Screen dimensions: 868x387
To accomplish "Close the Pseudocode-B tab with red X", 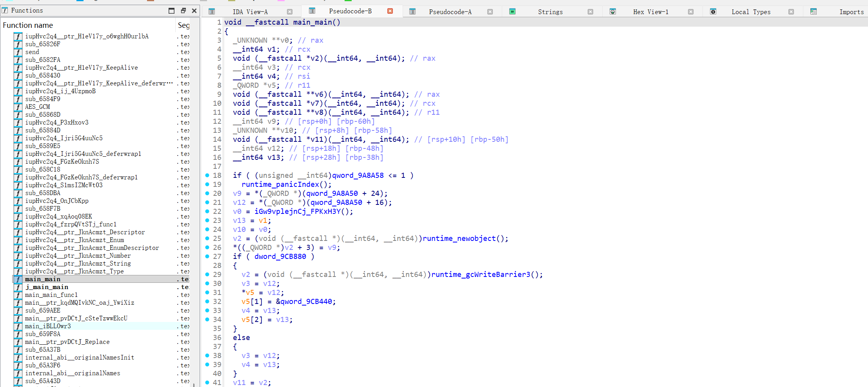I will (390, 11).
